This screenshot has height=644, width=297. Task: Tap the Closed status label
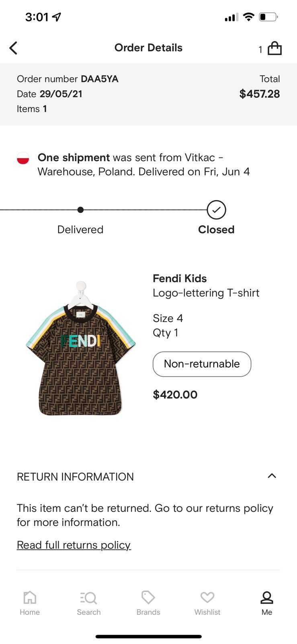(216, 229)
